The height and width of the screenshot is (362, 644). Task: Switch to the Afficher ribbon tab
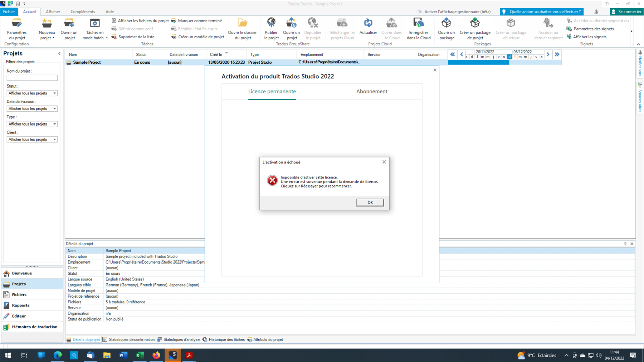tap(53, 11)
